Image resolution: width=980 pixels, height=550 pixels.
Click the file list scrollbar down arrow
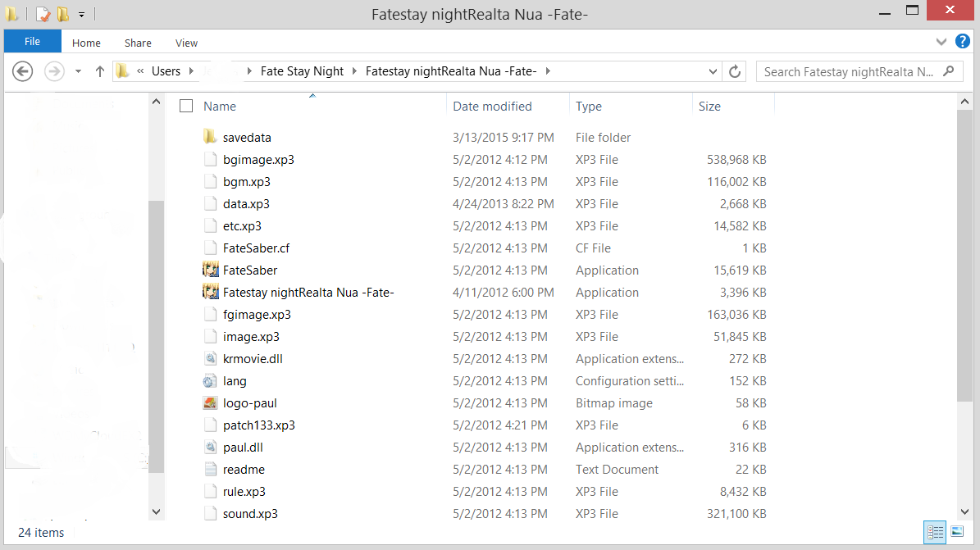(964, 511)
